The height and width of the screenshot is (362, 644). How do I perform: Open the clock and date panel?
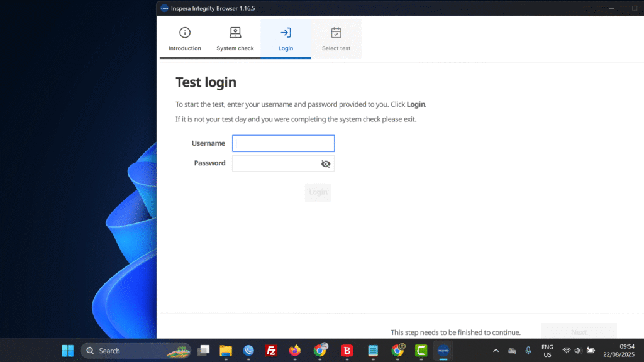tap(618, 351)
